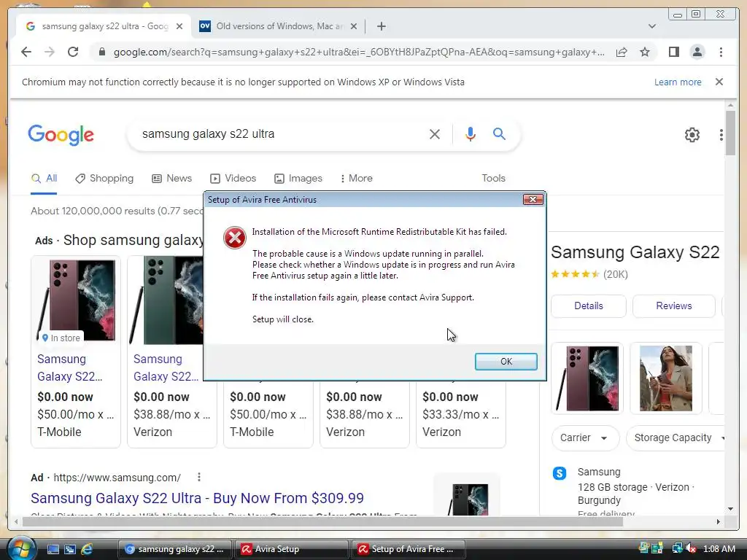Viewport: 747px width, 560px height.
Task: Open Google quick settings gear
Action: pos(692,135)
